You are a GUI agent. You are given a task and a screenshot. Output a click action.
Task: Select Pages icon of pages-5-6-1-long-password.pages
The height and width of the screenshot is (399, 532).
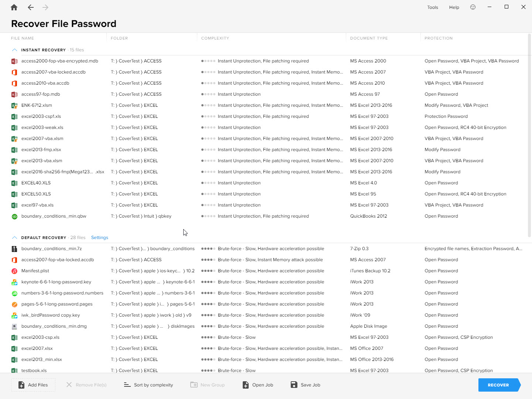point(14,304)
